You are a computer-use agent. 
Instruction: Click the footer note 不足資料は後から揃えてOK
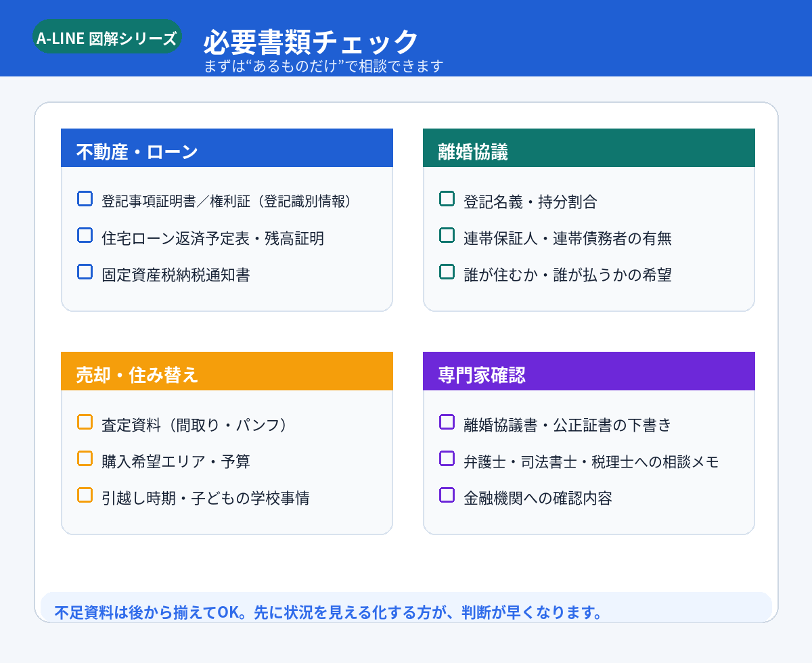pos(328,613)
